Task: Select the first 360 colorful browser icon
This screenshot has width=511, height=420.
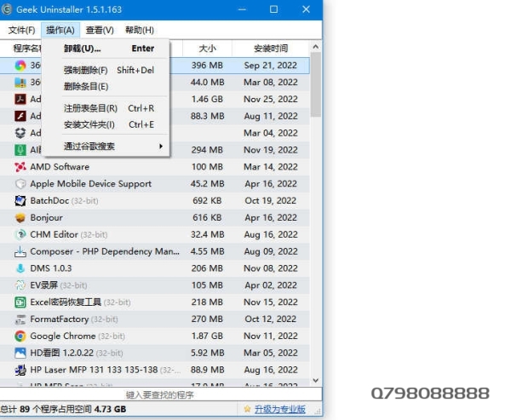Action: click(x=20, y=66)
